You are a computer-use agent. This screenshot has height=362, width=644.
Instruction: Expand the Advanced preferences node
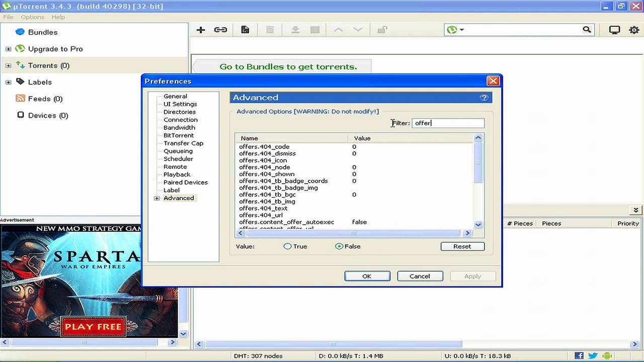[157, 198]
